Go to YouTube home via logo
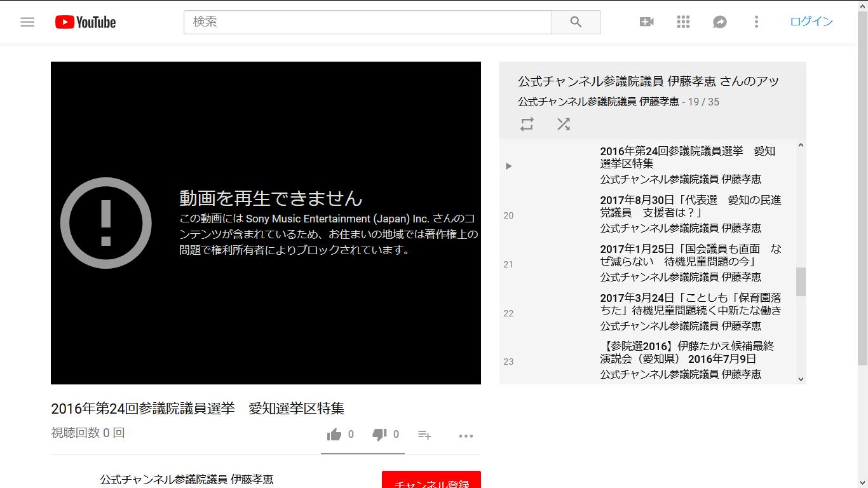Image resolution: width=868 pixels, height=488 pixels. click(x=85, y=22)
